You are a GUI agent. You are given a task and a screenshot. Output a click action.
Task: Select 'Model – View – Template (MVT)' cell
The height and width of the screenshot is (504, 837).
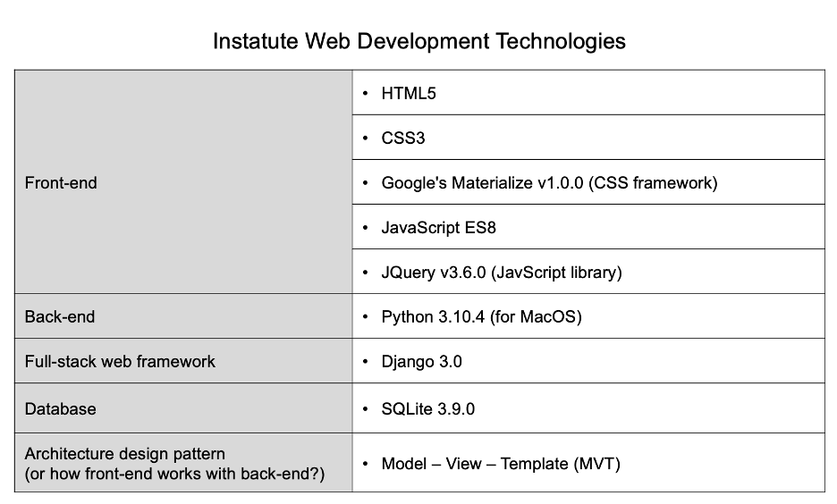tap(588, 463)
